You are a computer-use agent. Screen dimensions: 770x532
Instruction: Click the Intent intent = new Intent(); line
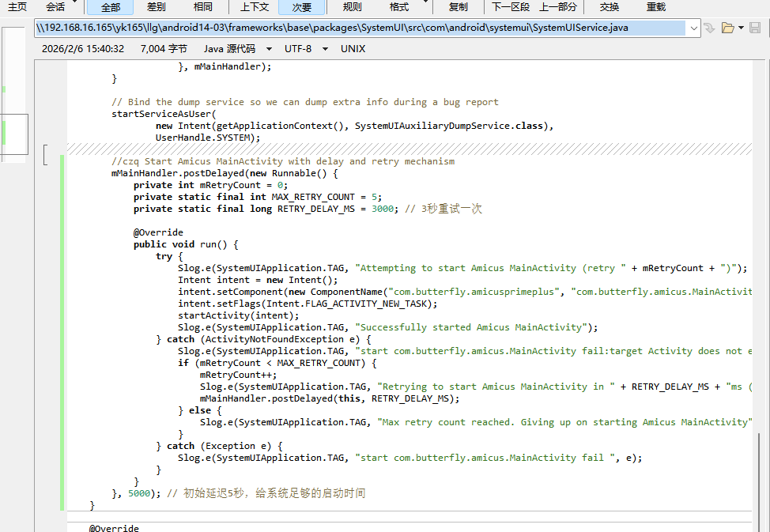point(258,280)
